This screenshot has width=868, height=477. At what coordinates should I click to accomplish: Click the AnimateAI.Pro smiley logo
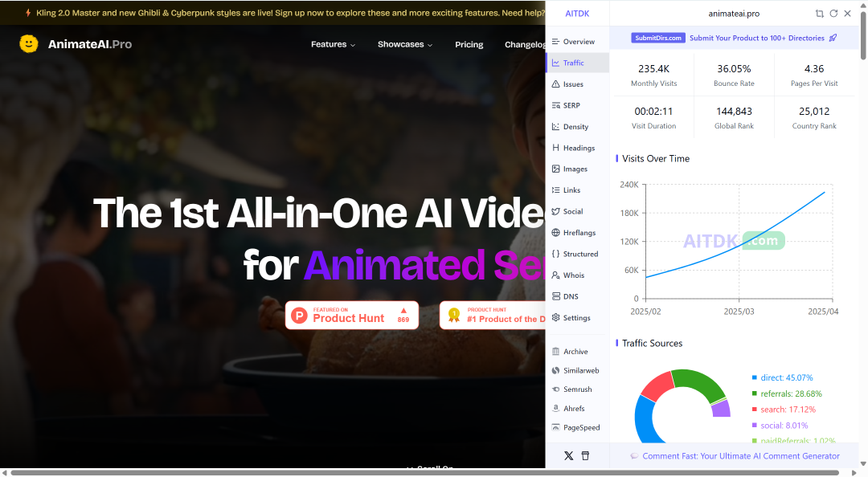tap(29, 43)
